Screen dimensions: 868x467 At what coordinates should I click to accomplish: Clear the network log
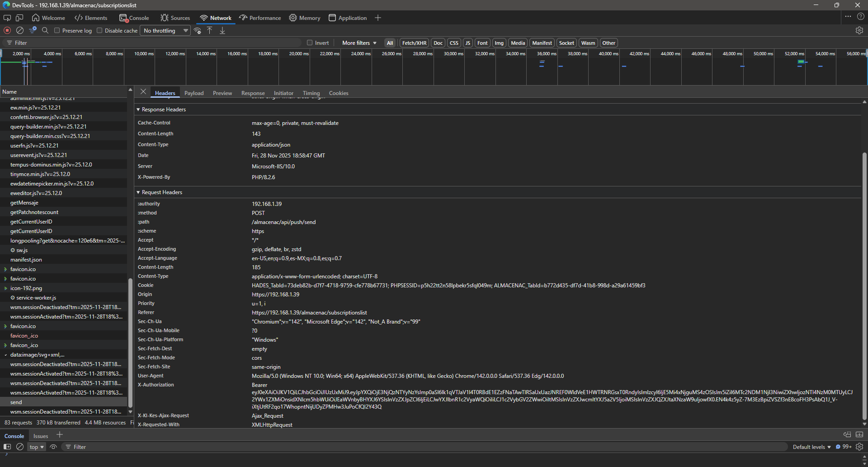point(20,30)
